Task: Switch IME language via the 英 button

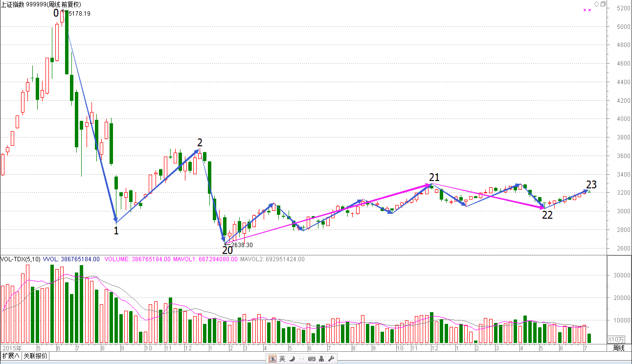Action: pos(282,359)
